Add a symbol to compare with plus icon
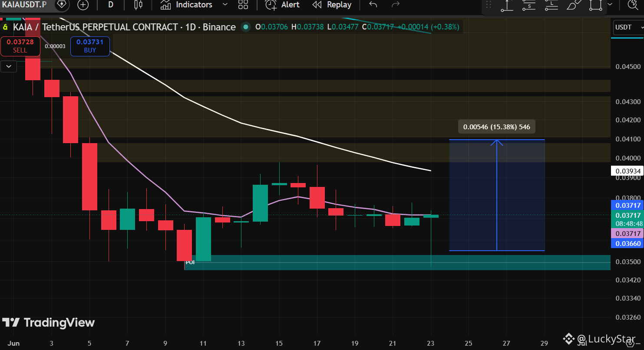 pos(83,5)
